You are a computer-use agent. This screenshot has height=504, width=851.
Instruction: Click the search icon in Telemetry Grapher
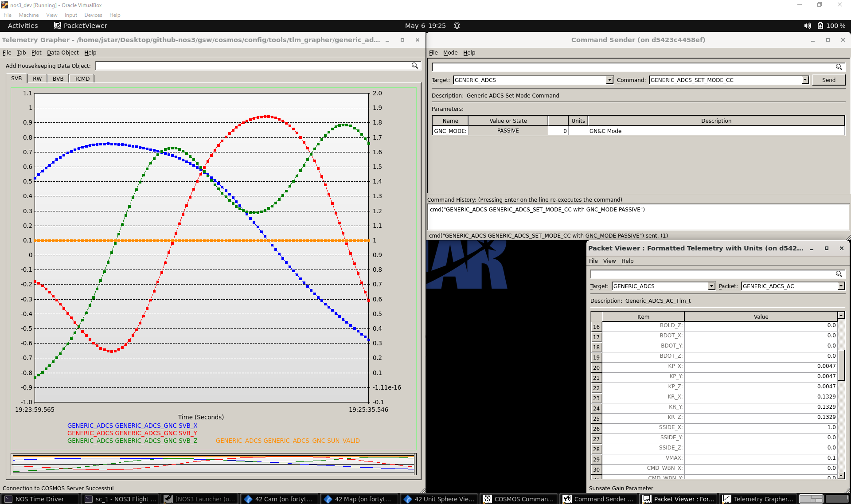pos(415,66)
